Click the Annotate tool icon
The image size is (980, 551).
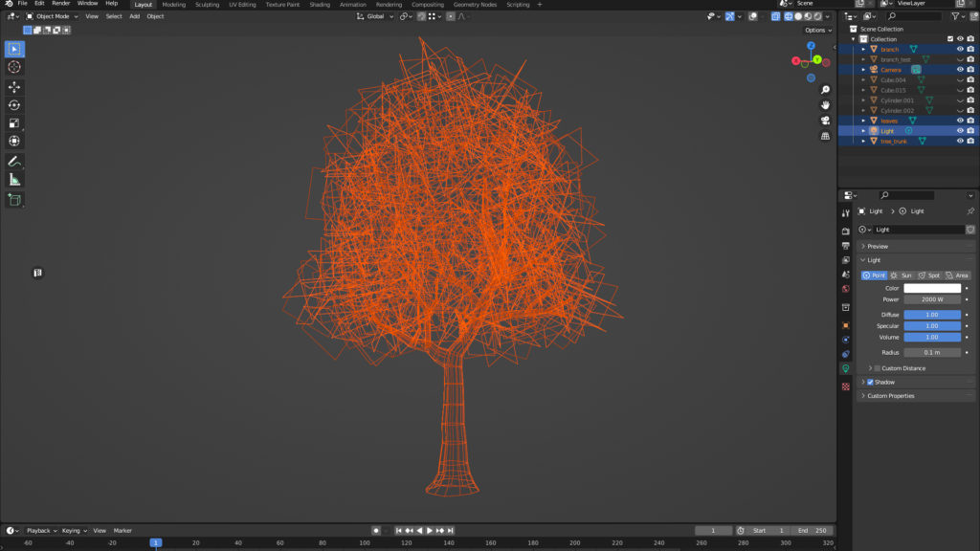pos(14,161)
